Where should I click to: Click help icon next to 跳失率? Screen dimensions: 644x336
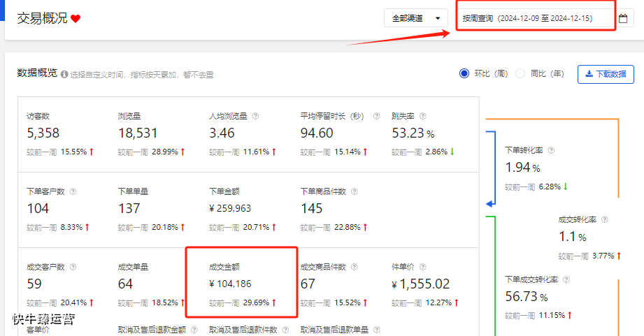(422, 117)
